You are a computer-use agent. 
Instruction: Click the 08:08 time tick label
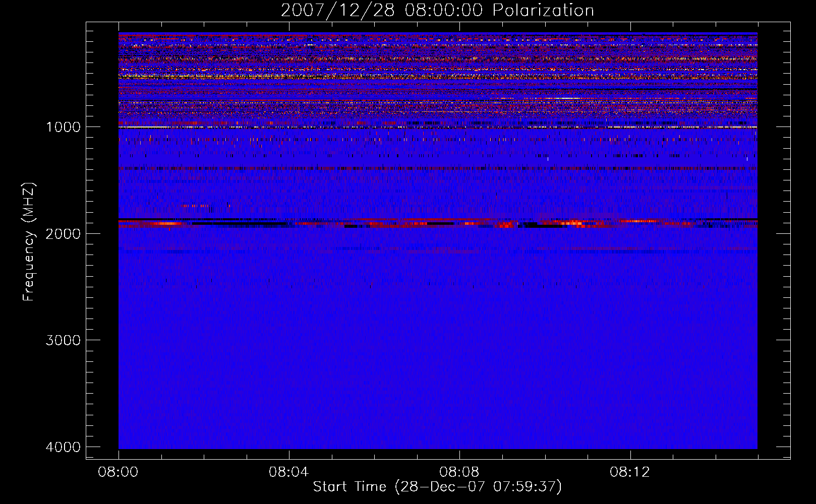(459, 472)
